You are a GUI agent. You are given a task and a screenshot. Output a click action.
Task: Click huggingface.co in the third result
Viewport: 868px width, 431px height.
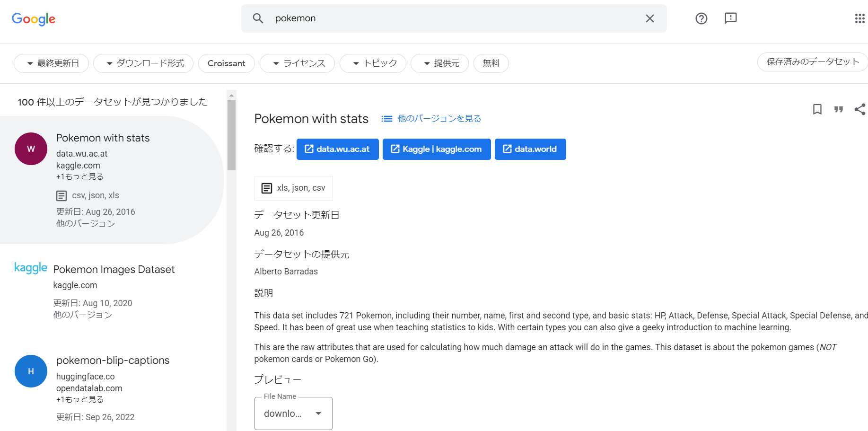click(x=86, y=377)
